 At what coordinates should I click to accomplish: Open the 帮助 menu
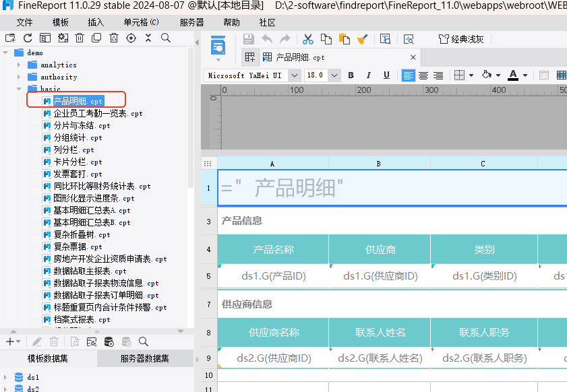click(231, 22)
